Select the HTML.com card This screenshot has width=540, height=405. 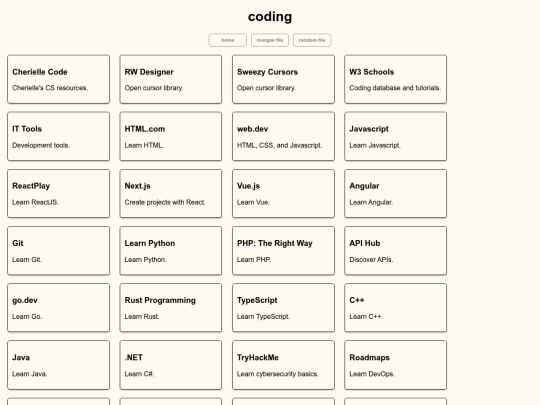(x=171, y=136)
